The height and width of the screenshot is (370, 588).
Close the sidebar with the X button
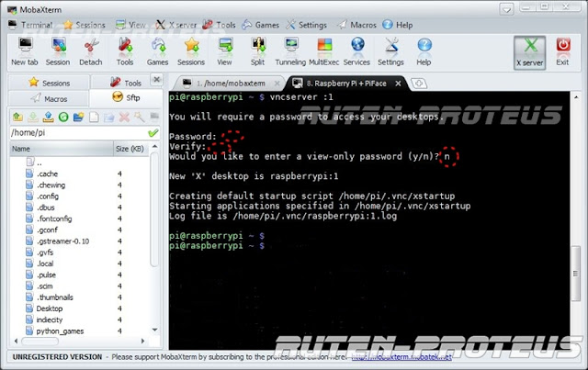click(157, 79)
